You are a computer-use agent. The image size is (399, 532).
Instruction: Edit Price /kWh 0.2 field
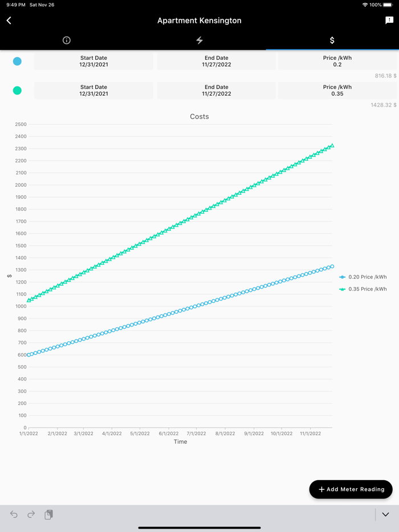[x=337, y=62]
